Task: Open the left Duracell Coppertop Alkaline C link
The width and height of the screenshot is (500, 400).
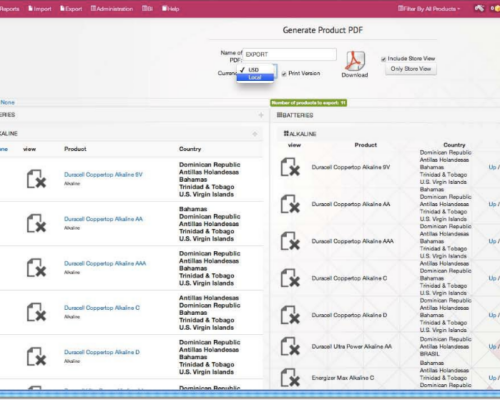Action: pyautogui.click(x=102, y=307)
